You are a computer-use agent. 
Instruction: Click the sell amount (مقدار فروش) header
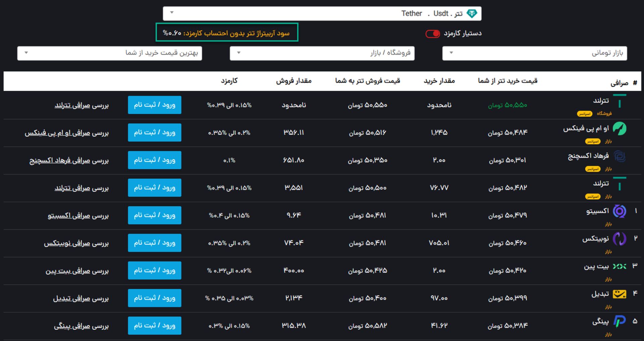pos(294,81)
